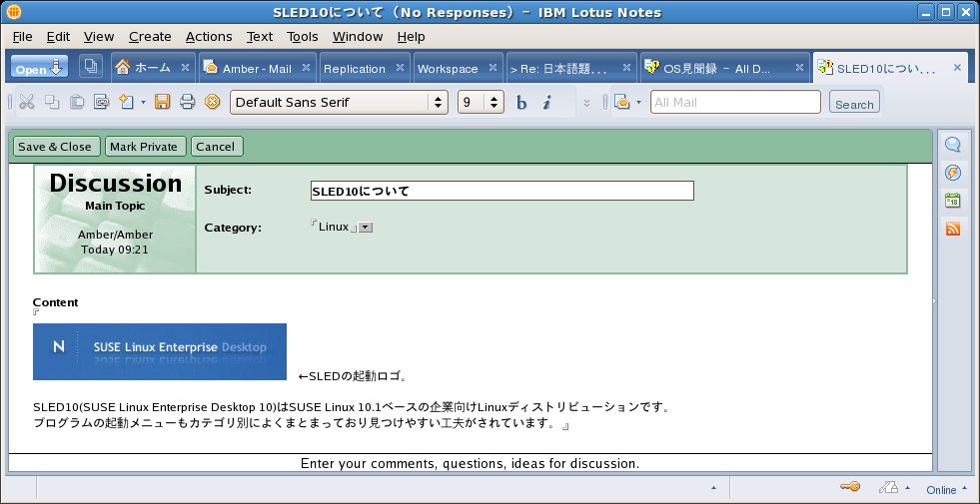Open the font size 9 dropdown
Image resolution: width=980 pixels, height=504 pixels.
pyautogui.click(x=494, y=103)
